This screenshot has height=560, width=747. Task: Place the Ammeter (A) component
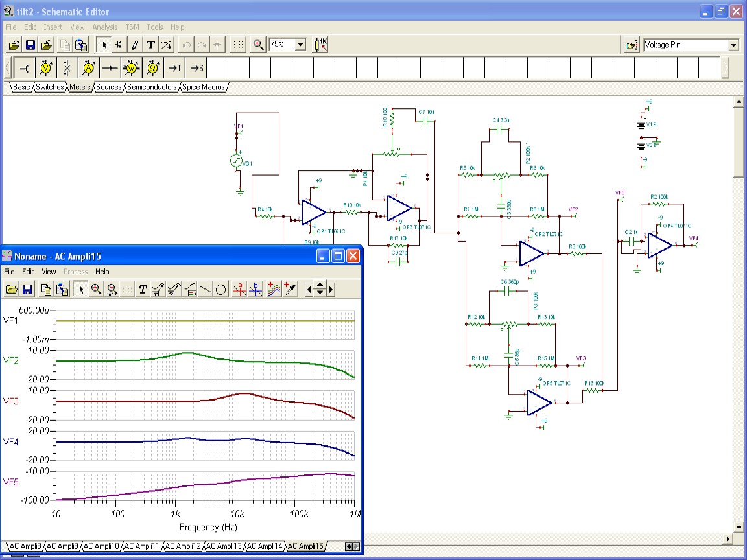pyautogui.click(x=89, y=68)
